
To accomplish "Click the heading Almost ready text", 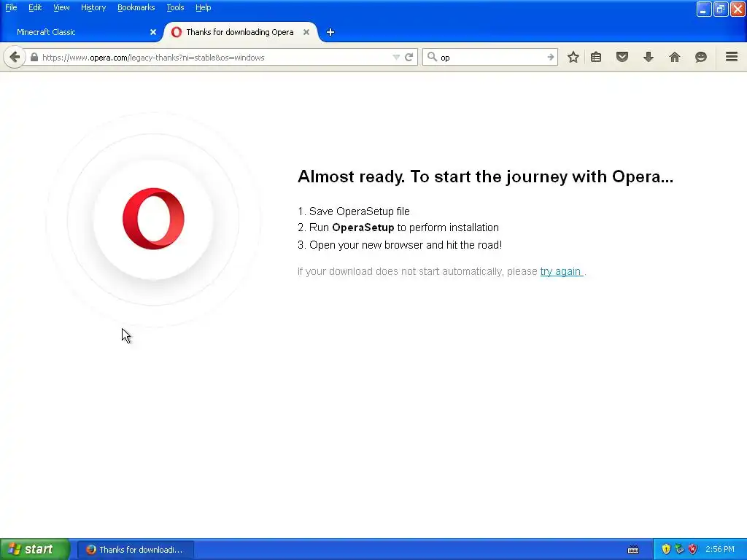I will pos(485,176).
